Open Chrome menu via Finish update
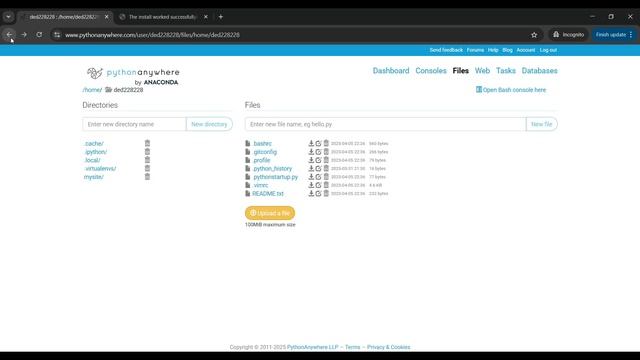The width and height of the screenshot is (640, 360). (x=614, y=35)
